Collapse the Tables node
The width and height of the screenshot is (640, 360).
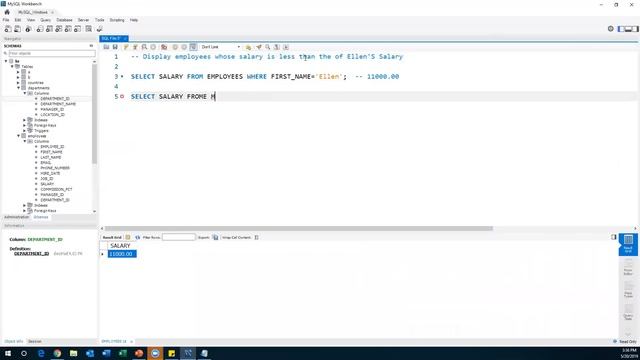click(x=12, y=67)
